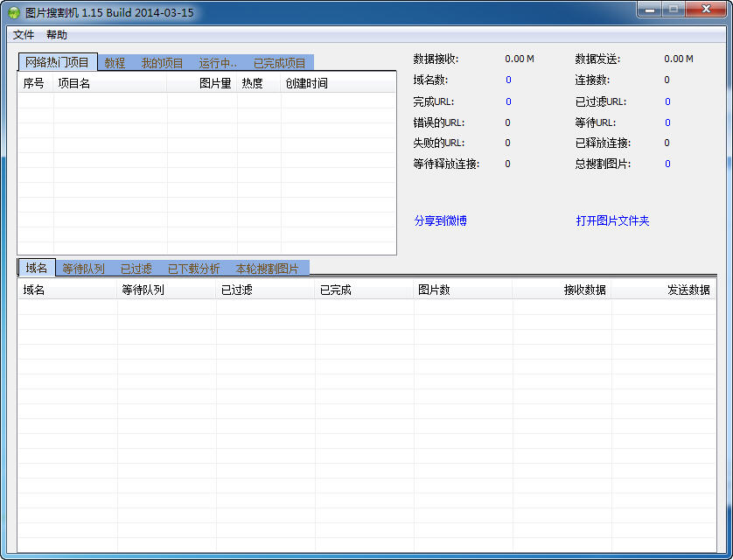The image size is (733, 560).
Task: Click the green app icon in title bar
Action: [14, 12]
